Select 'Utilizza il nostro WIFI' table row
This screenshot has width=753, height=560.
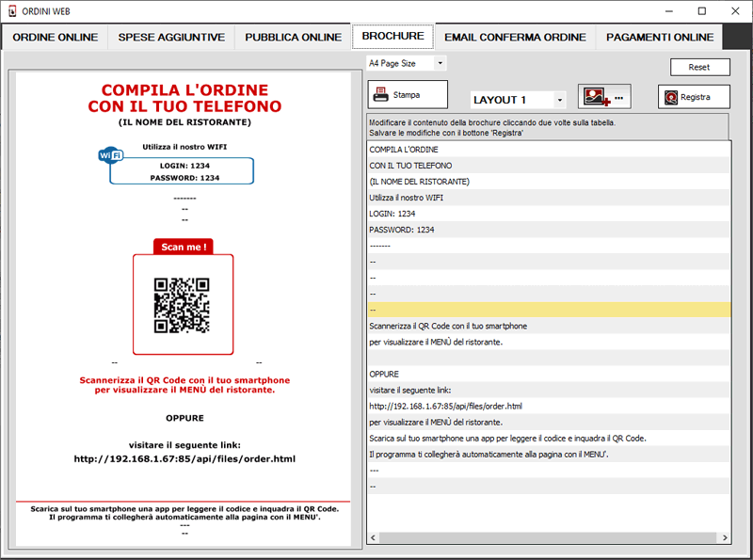549,198
